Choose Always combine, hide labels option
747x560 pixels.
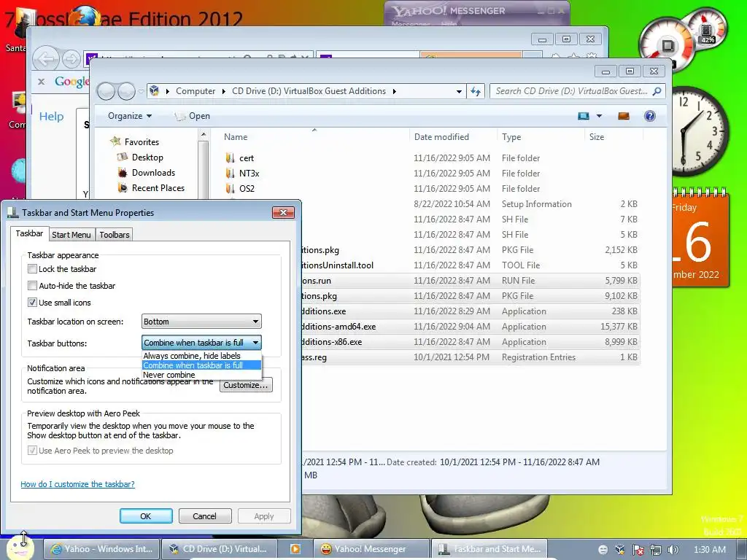[x=201, y=356]
